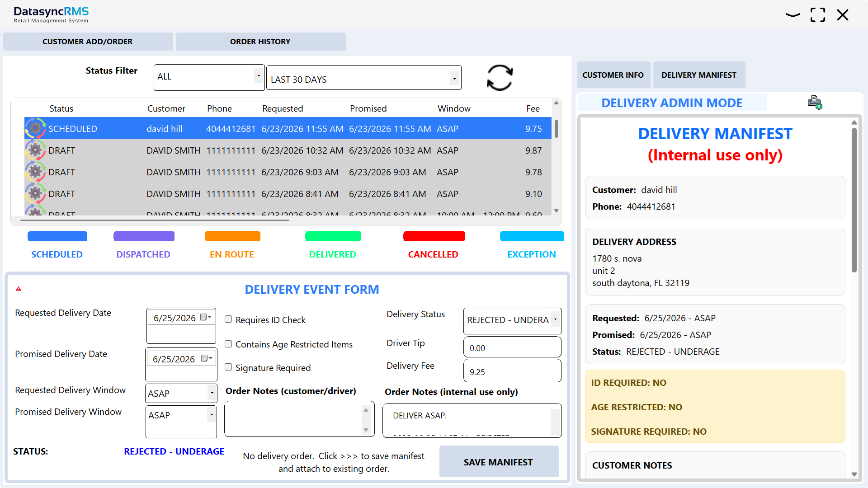The height and width of the screenshot is (488, 868).
Task: Expand the Delivery Status dropdown
Action: (x=512, y=320)
